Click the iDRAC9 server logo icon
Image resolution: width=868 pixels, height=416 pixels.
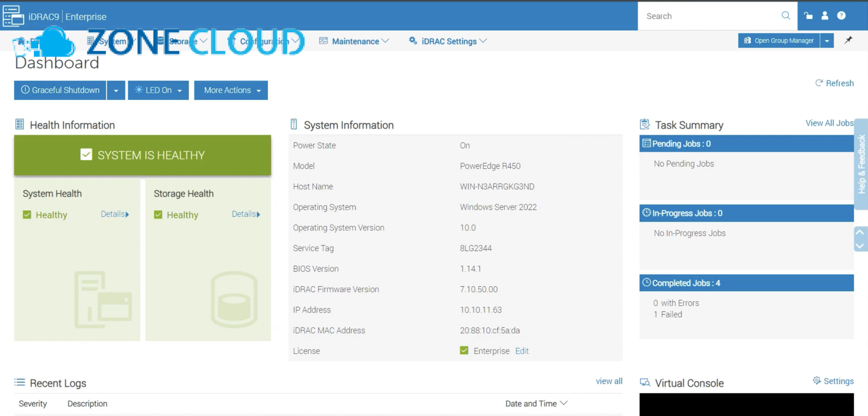click(13, 16)
